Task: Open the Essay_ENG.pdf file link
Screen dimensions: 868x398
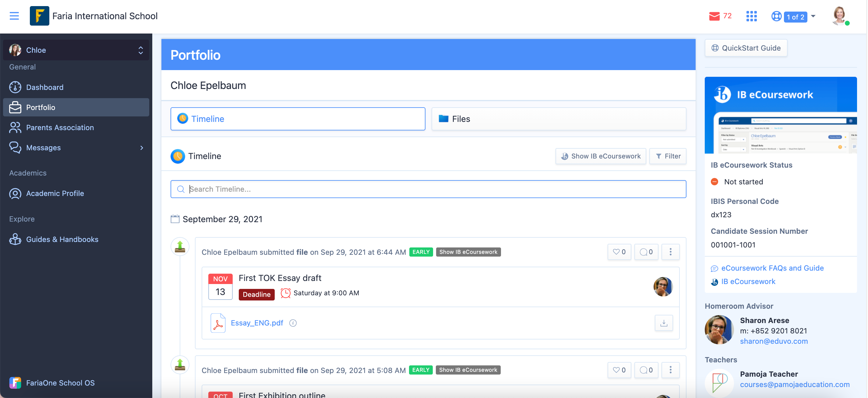Action: pyautogui.click(x=257, y=323)
